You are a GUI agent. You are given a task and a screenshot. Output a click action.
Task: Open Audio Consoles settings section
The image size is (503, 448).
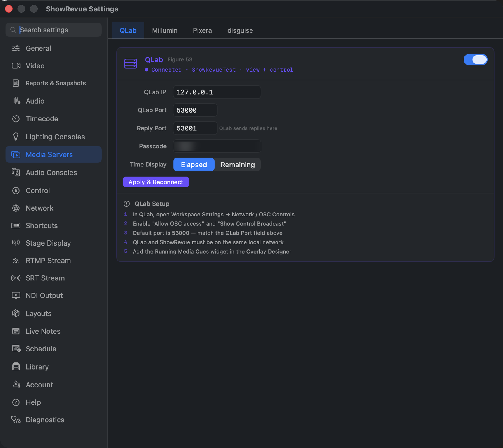(x=53, y=172)
